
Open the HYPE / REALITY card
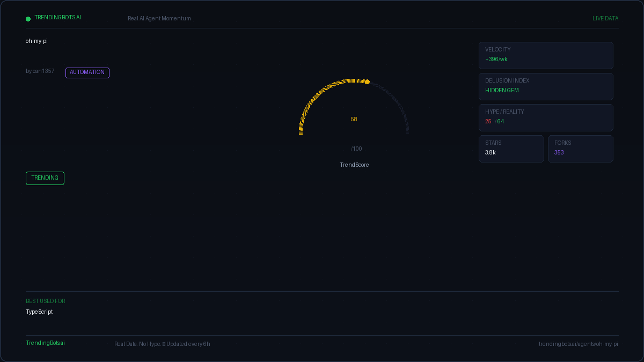546,117
